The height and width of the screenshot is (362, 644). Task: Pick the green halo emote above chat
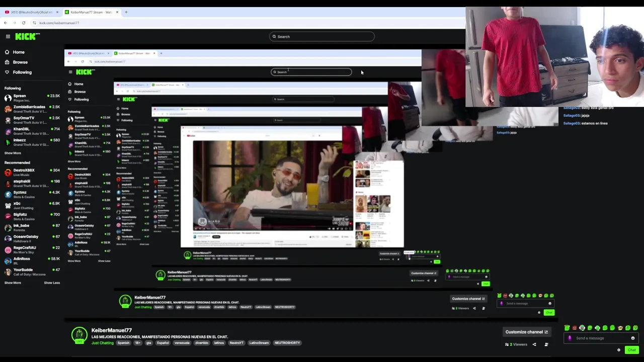click(x=567, y=328)
